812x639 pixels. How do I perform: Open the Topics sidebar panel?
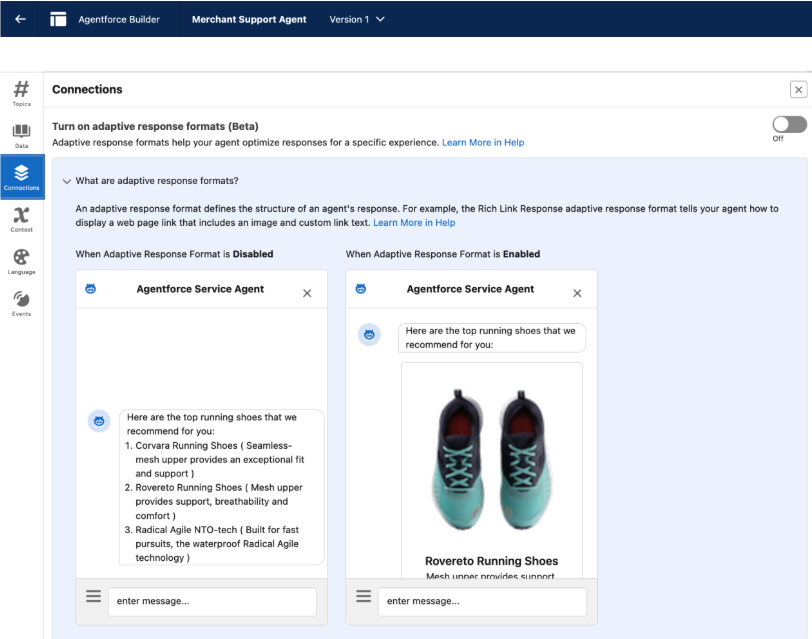(21, 93)
